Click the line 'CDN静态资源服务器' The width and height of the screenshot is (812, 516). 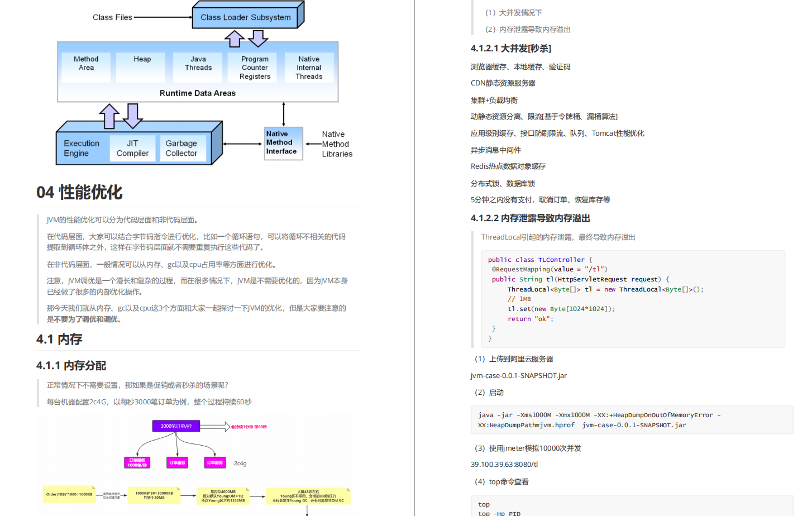pos(503,83)
